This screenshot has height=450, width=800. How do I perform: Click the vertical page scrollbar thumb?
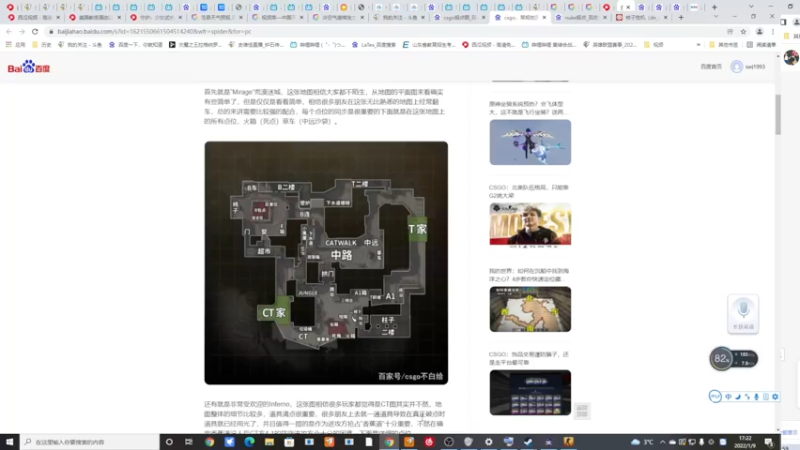778,115
